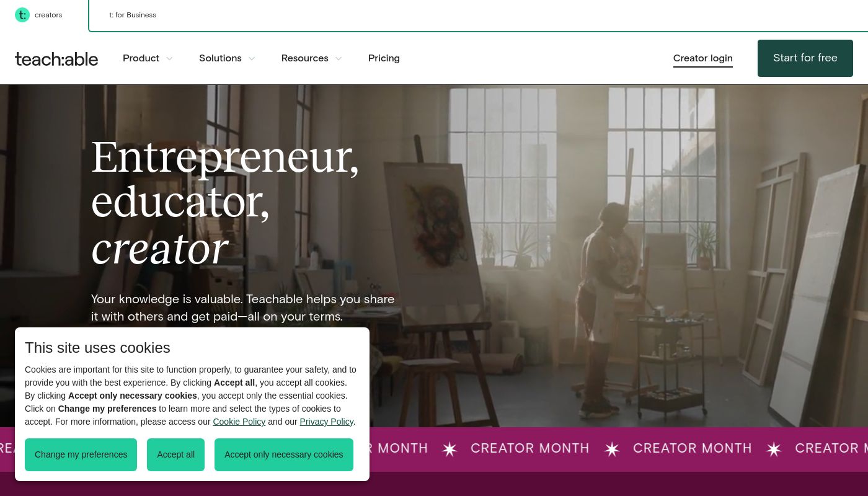The width and height of the screenshot is (868, 496).
Task: Open Change my preferences for cookies
Action: point(81,454)
